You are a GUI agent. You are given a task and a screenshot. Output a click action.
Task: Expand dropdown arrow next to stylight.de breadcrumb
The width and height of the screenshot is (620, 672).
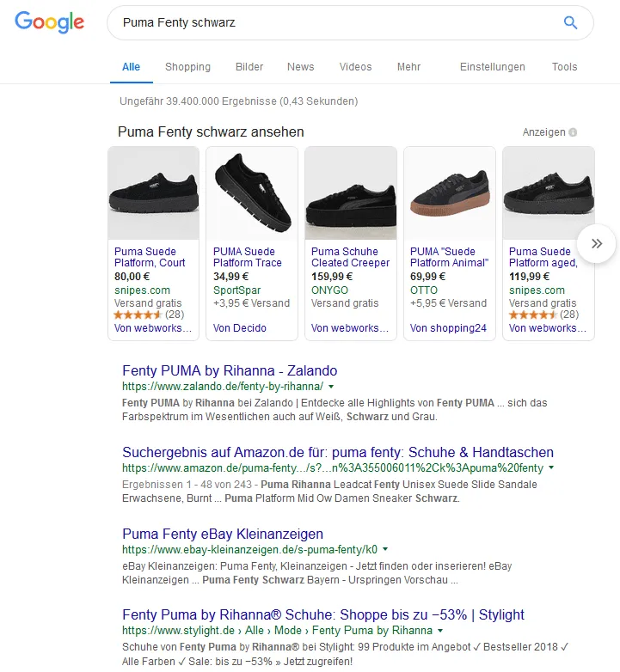[440, 631]
